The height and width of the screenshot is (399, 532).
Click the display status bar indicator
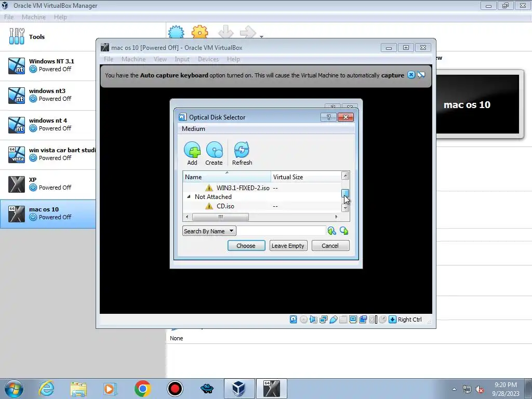tap(353, 320)
